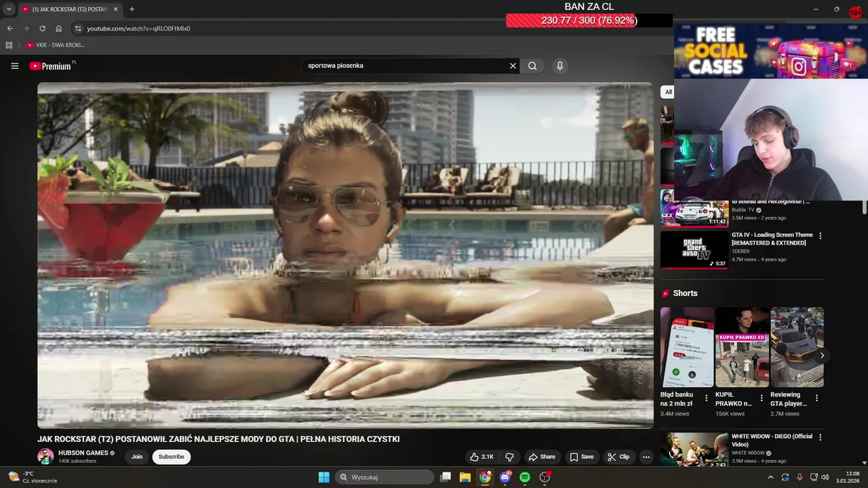The height and width of the screenshot is (488, 868).
Task: Open HUBSON GAMES channel name link
Action: point(83,453)
